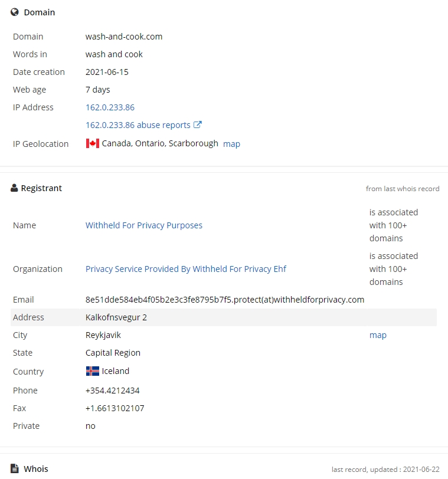The height and width of the screenshot is (479, 448).
Task: Open the 162.0.233.86 IP address link
Action: click(x=110, y=107)
